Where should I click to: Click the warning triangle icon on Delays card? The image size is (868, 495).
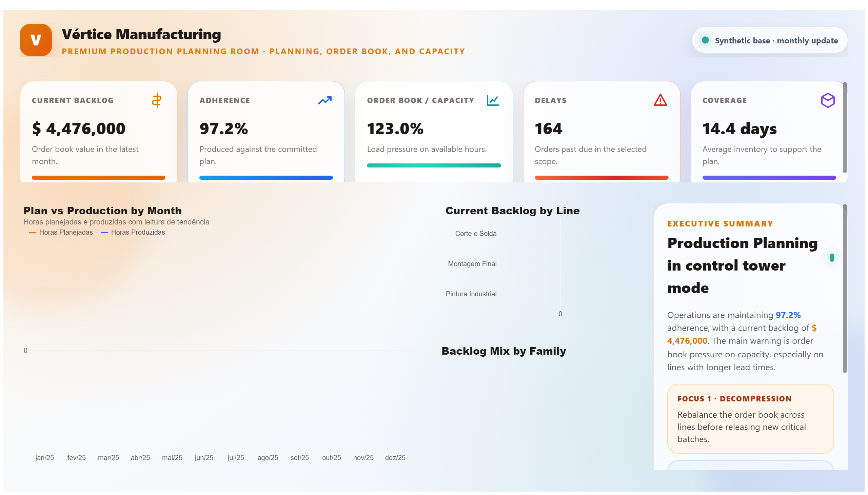point(660,100)
